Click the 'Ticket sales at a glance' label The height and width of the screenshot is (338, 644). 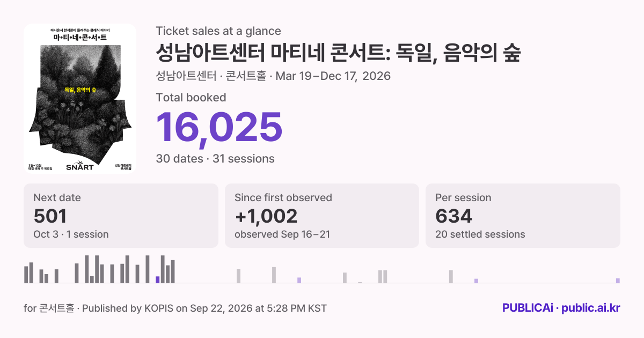pyautogui.click(x=218, y=31)
